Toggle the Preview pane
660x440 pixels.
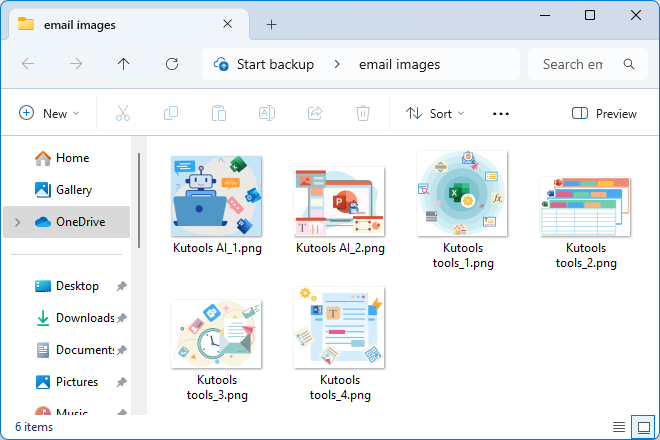point(604,114)
